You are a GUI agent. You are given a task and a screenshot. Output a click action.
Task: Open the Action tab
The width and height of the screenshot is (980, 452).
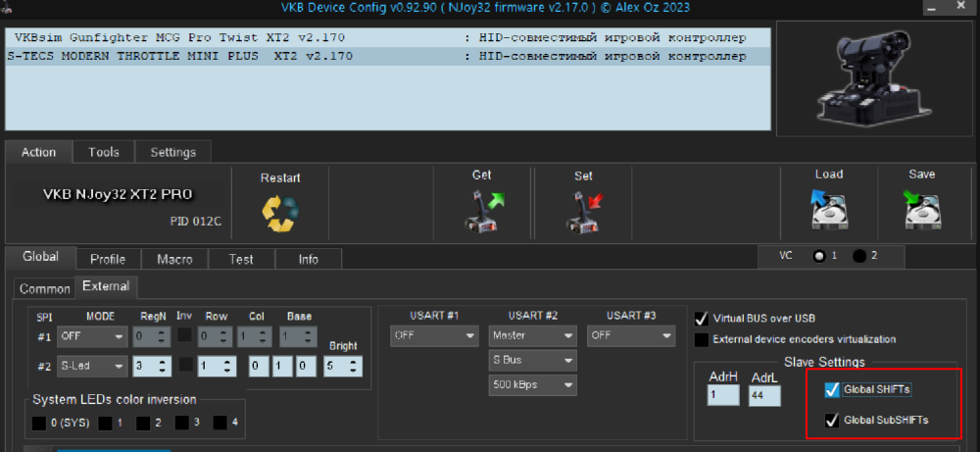tap(39, 152)
